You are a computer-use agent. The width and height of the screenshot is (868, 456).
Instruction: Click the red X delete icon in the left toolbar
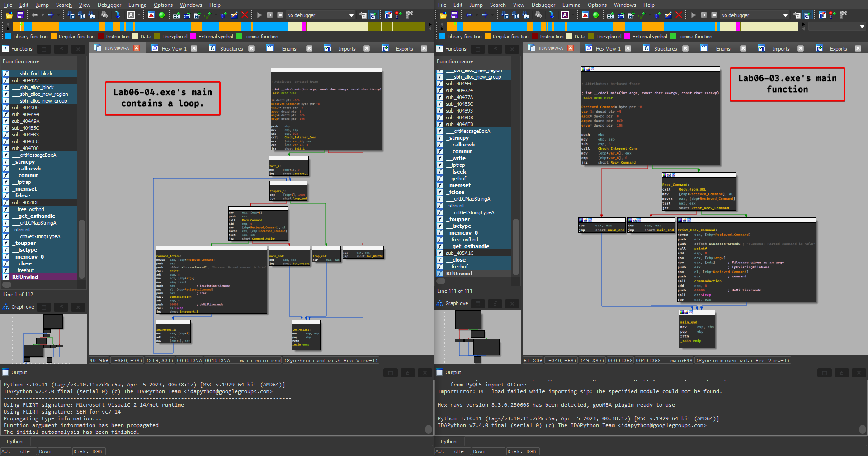pyautogui.click(x=245, y=15)
